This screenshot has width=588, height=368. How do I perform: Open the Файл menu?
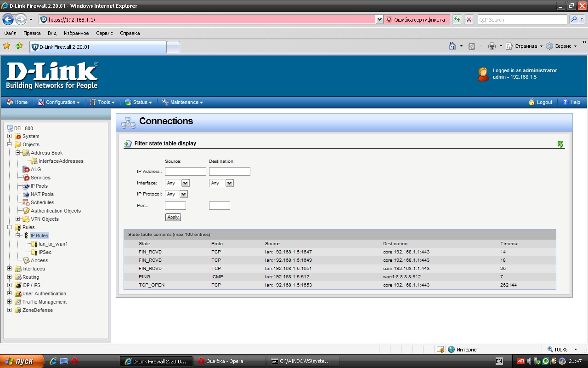click(x=10, y=33)
